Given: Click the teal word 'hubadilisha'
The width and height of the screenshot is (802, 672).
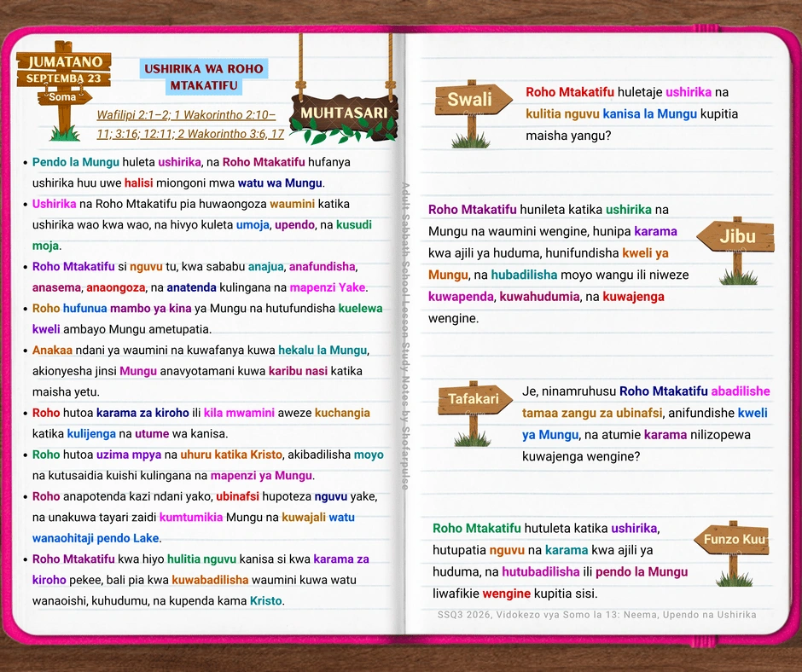Looking at the screenshot, I should (x=524, y=275).
